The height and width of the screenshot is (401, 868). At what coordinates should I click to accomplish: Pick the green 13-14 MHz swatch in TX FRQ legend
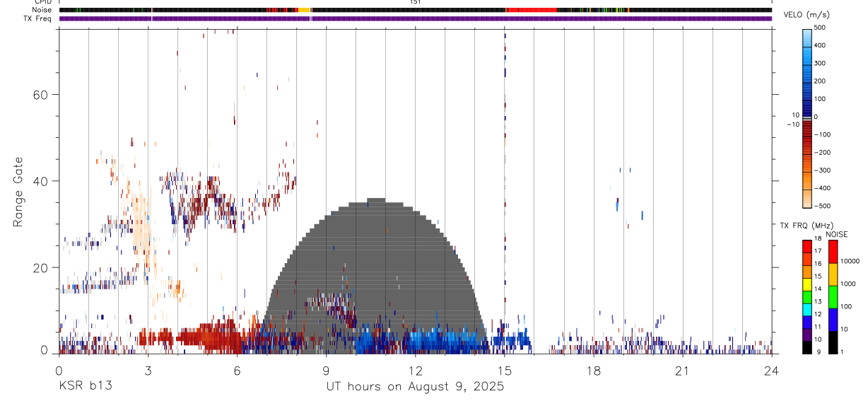pyautogui.click(x=807, y=296)
